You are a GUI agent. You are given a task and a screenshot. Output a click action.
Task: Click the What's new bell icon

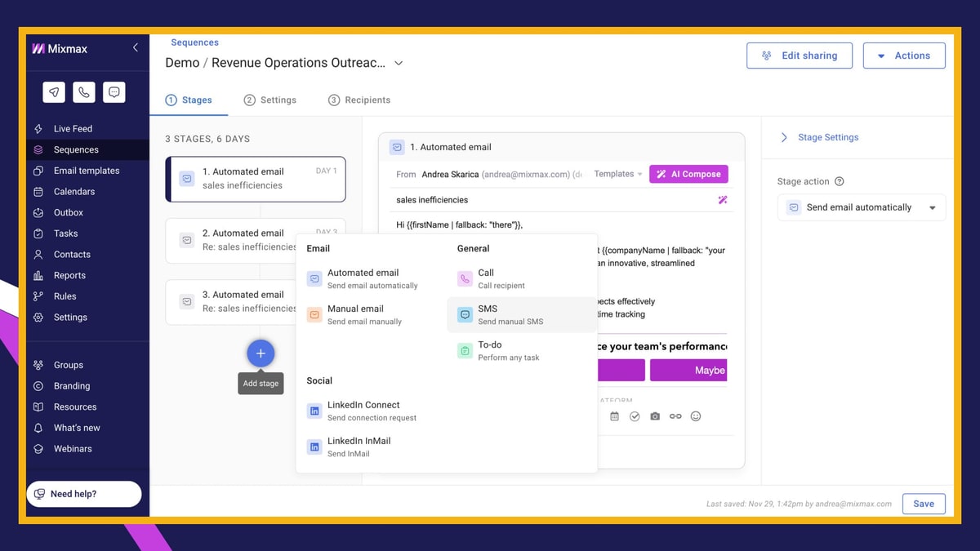38,428
